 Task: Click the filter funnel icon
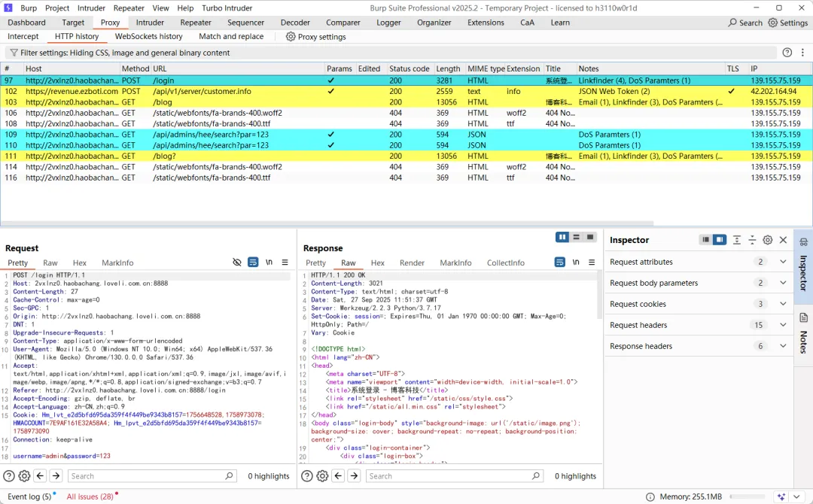click(14, 53)
